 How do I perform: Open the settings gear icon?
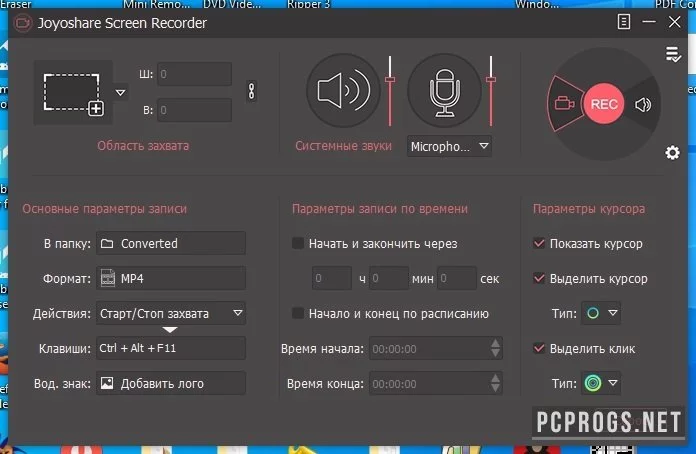(672, 153)
